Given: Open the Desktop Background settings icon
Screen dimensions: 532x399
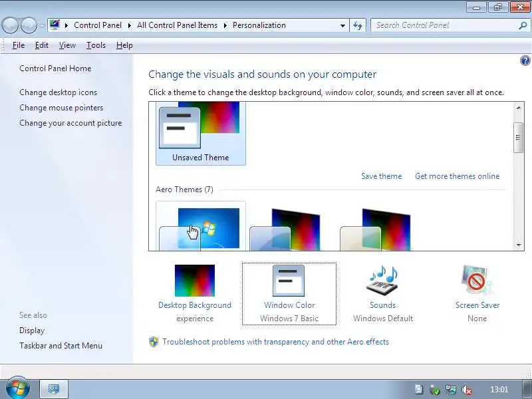Looking at the screenshot, I should tap(195, 281).
